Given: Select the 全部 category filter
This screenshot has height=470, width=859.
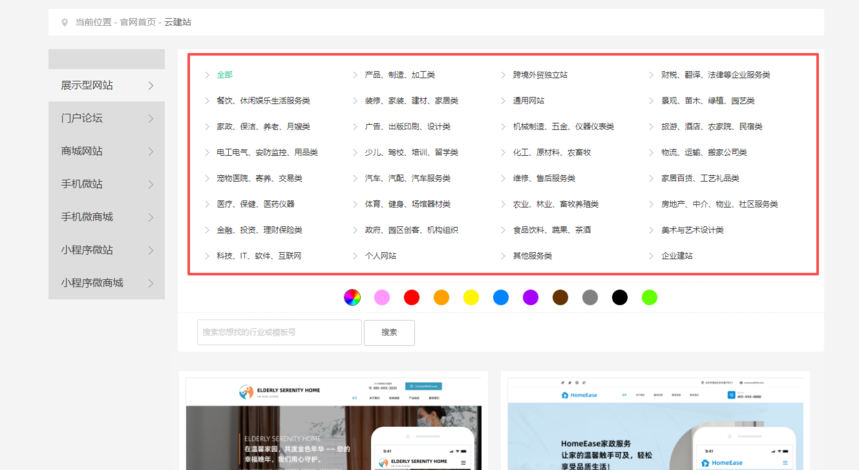Looking at the screenshot, I should [x=224, y=75].
